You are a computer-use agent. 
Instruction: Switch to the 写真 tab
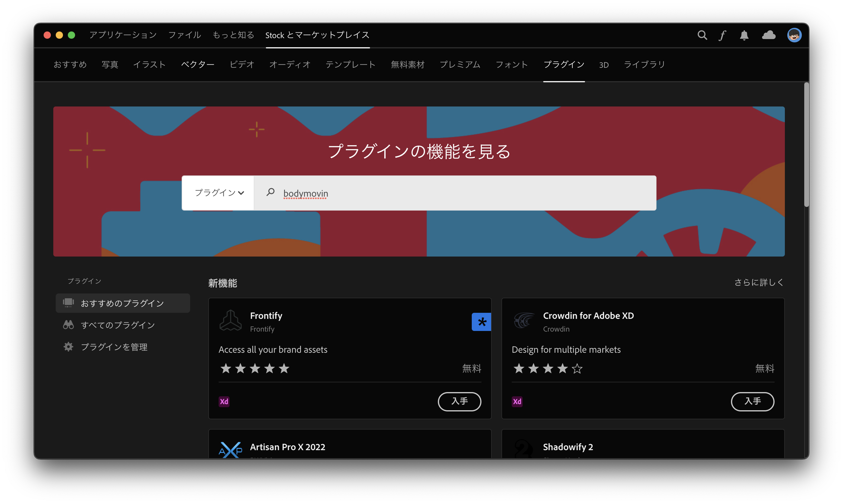click(x=110, y=64)
